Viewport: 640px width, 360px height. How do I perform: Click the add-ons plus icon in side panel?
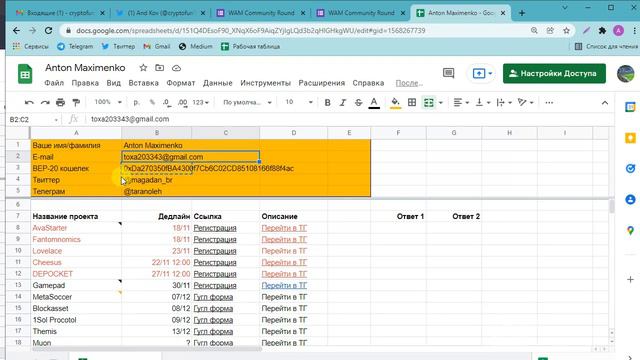point(630,280)
